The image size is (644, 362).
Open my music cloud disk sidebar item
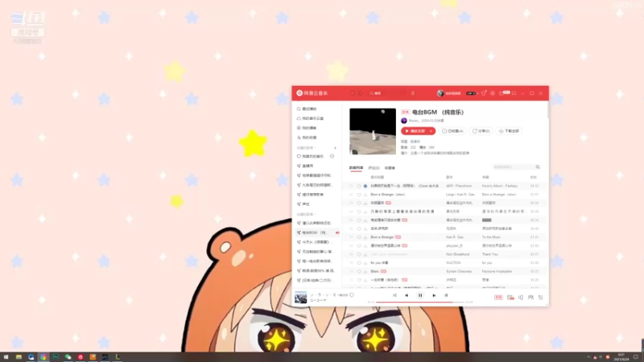[x=310, y=118]
